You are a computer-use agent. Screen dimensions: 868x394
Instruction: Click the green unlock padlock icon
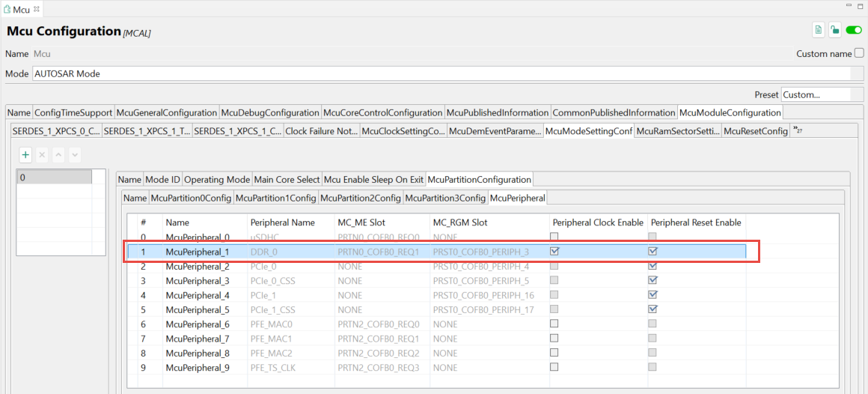pos(835,31)
